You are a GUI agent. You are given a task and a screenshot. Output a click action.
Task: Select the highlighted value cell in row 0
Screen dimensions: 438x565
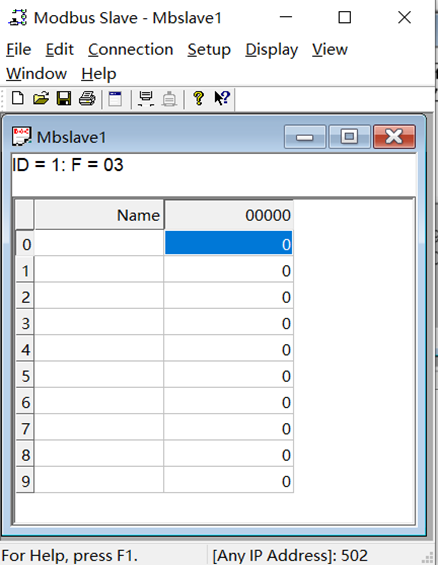tap(228, 244)
